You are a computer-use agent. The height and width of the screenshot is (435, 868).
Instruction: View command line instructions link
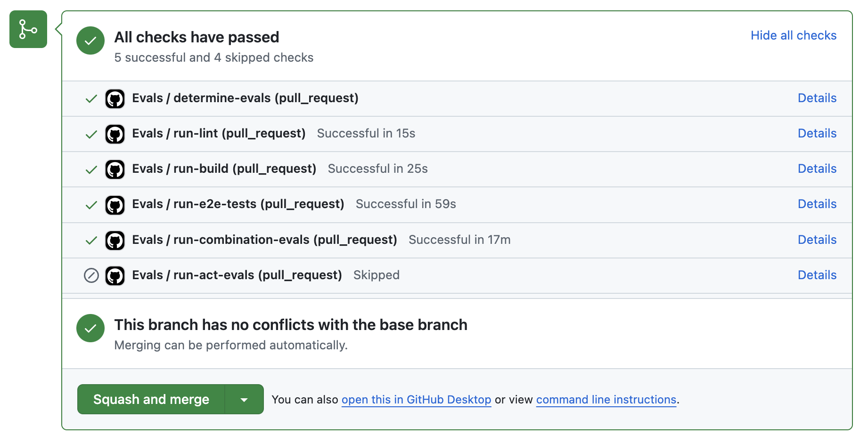[x=606, y=400]
